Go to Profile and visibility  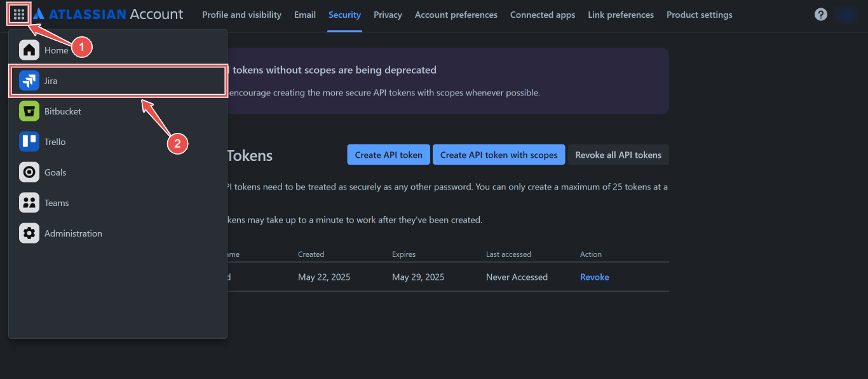241,14
